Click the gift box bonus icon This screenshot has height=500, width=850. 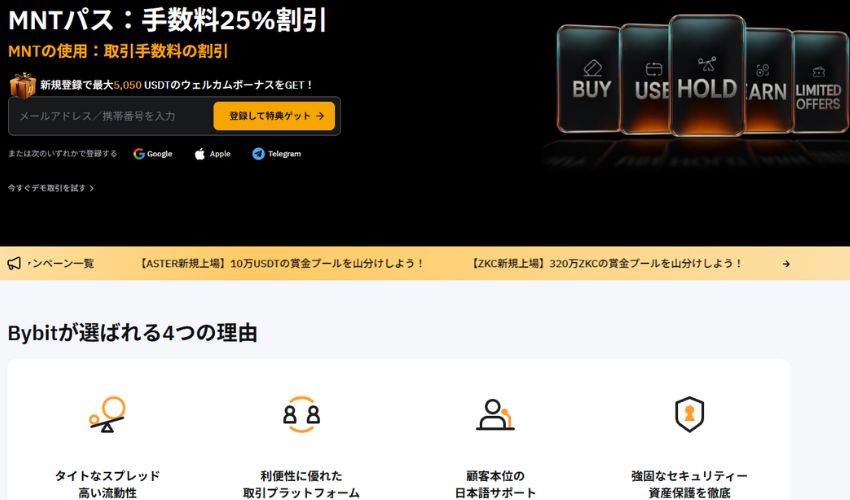[x=23, y=85]
